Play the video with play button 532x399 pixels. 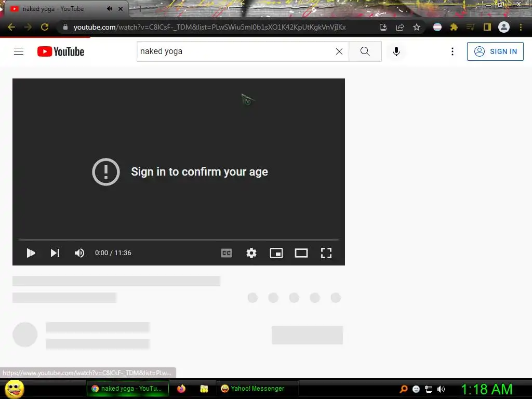pos(31,253)
